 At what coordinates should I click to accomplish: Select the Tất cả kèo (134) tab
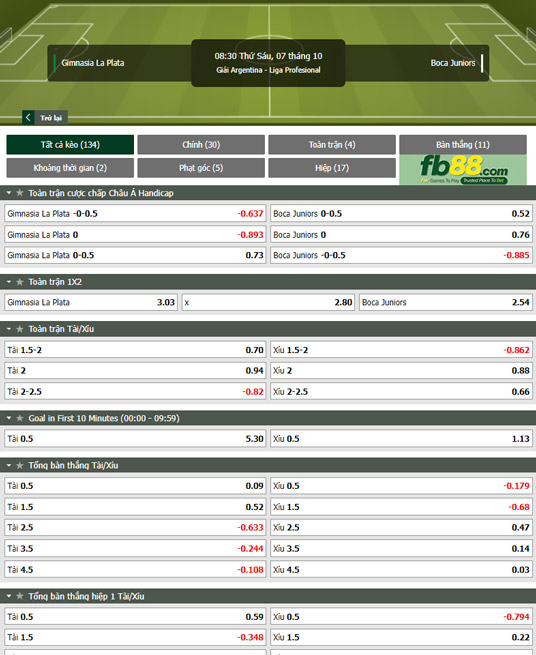point(70,145)
